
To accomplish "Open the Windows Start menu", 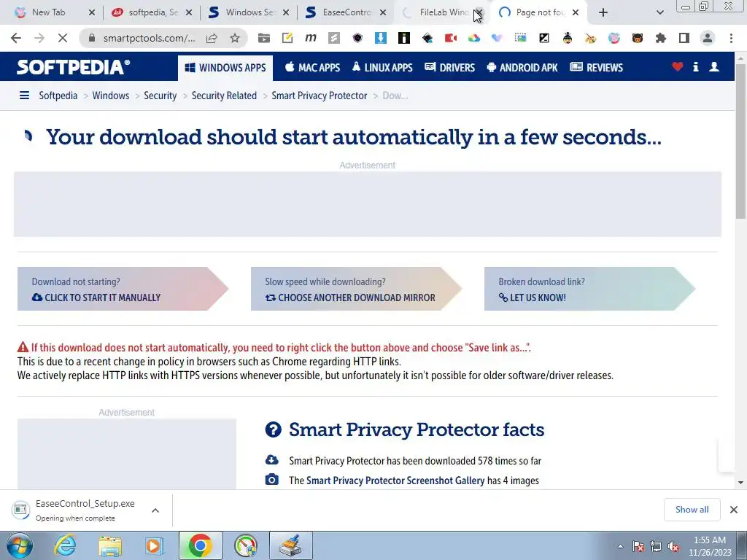I will pos(19,545).
